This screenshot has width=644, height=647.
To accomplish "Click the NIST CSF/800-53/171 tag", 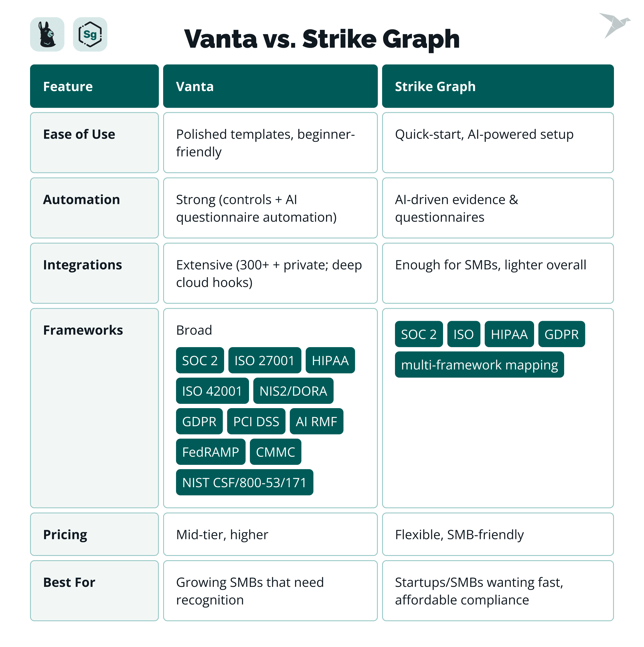I will 244,482.
